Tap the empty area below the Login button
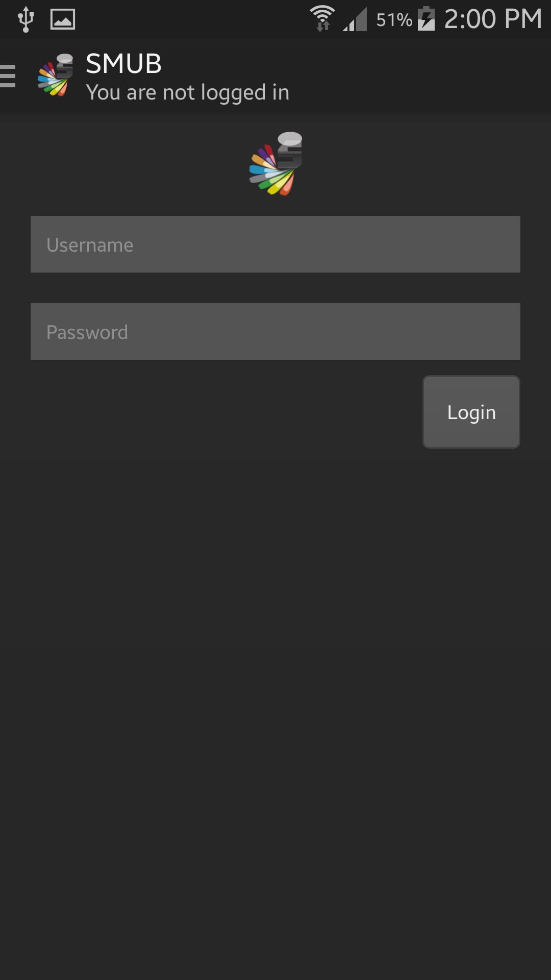The height and width of the screenshot is (980, 551). tap(275, 664)
